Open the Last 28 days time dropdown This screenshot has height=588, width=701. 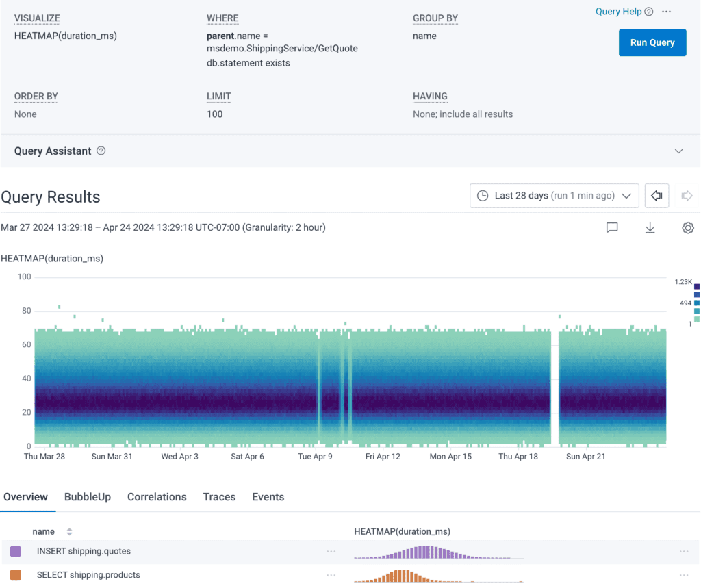(x=554, y=196)
